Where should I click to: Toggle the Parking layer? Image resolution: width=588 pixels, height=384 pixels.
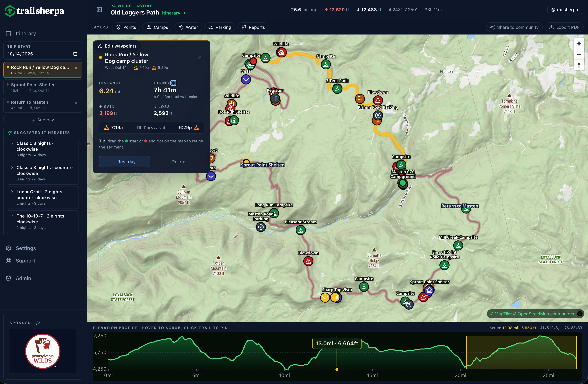pos(220,27)
